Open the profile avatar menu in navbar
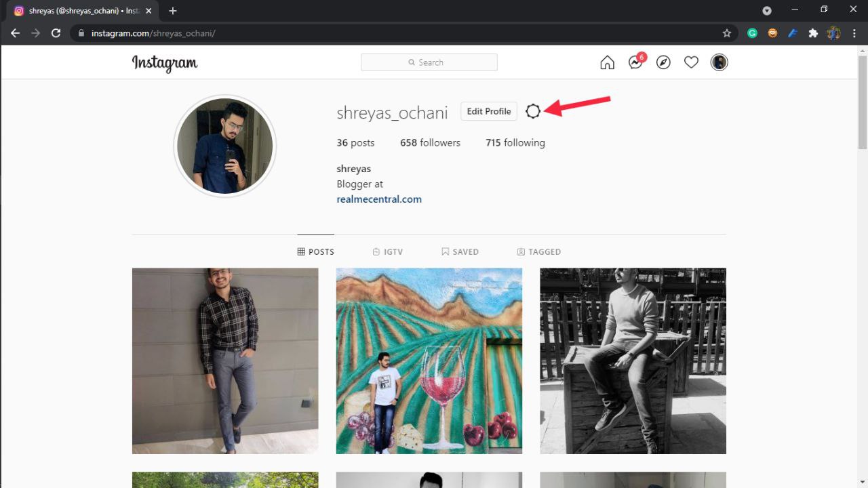Viewport: 868px width, 488px height. (x=719, y=62)
